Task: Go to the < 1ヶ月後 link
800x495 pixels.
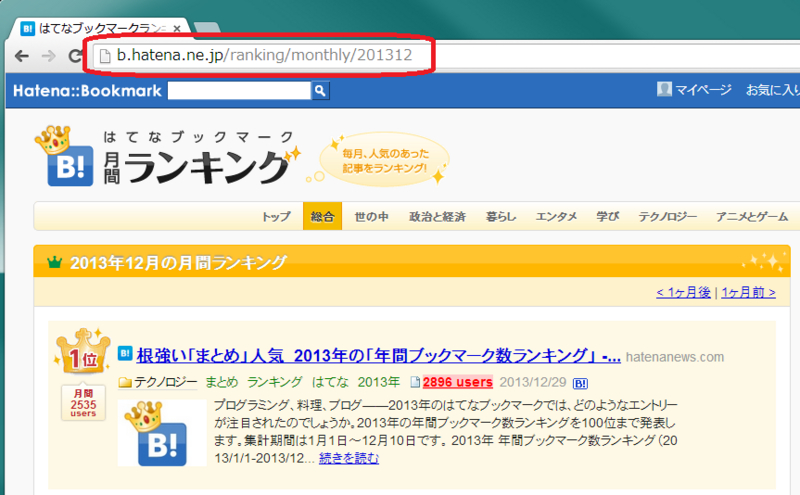Action: click(683, 292)
